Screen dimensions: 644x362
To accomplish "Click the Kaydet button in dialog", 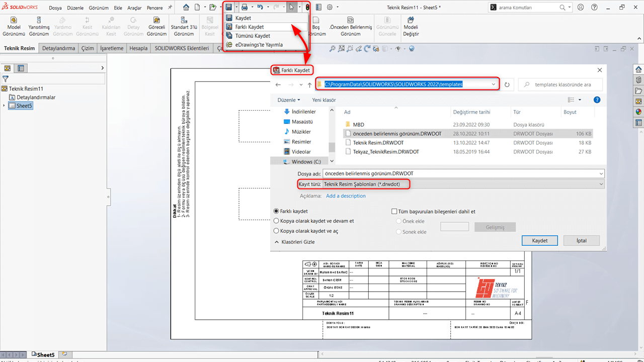I will click(540, 240).
